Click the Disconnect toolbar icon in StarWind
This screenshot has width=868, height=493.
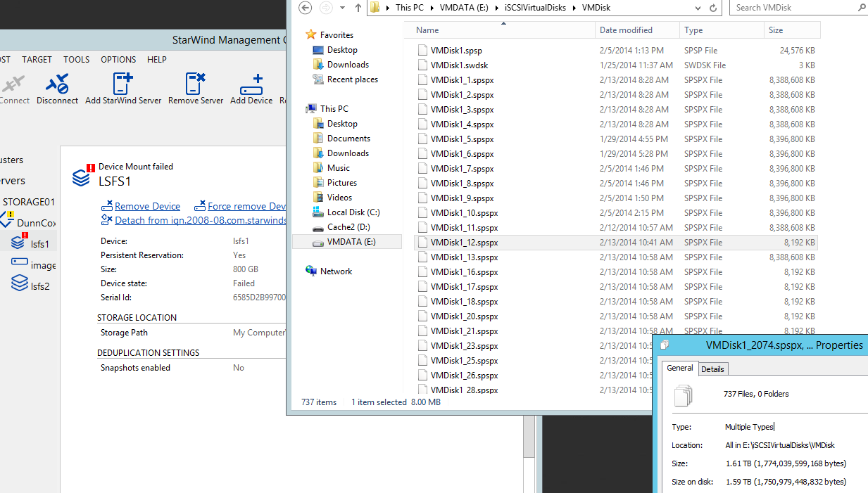[x=57, y=84]
